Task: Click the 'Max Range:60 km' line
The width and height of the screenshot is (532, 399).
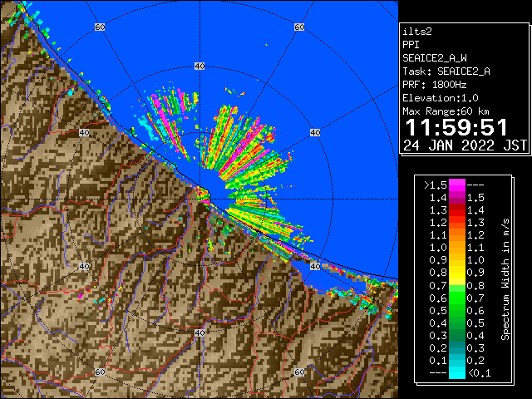Action: click(446, 111)
